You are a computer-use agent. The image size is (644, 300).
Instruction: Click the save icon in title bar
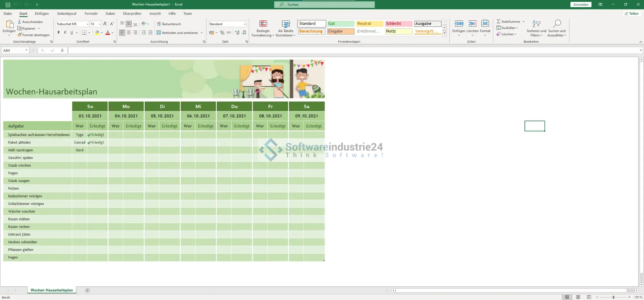(x=8, y=4)
